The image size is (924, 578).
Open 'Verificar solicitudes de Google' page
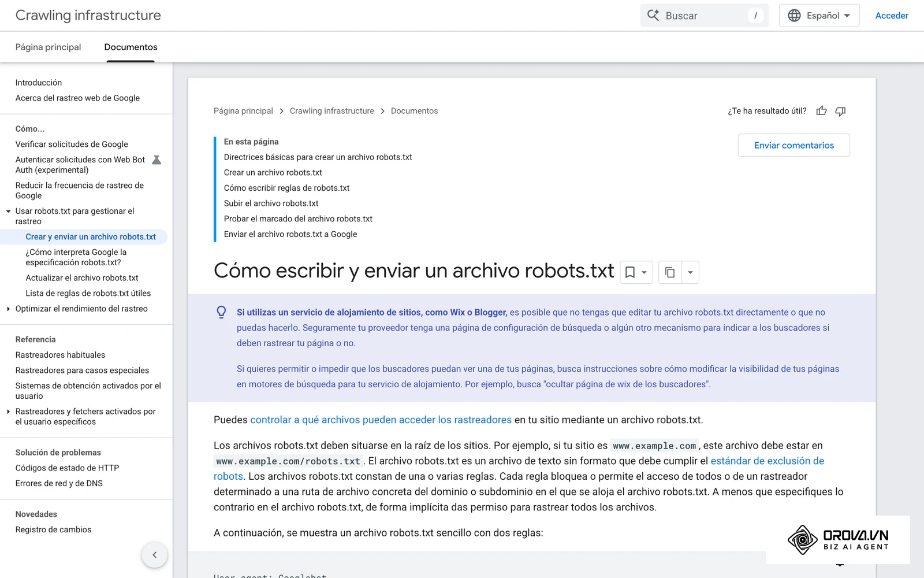click(72, 144)
